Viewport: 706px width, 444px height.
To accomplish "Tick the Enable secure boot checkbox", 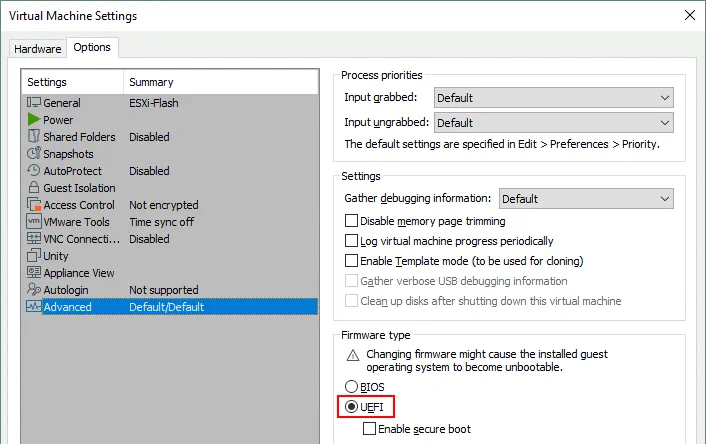I will [x=370, y=429].
